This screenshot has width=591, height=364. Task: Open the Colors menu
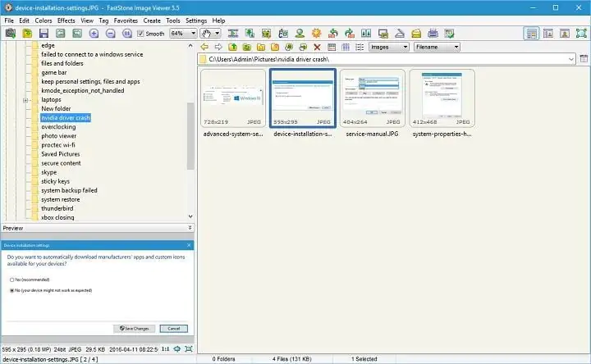point(44,20)
